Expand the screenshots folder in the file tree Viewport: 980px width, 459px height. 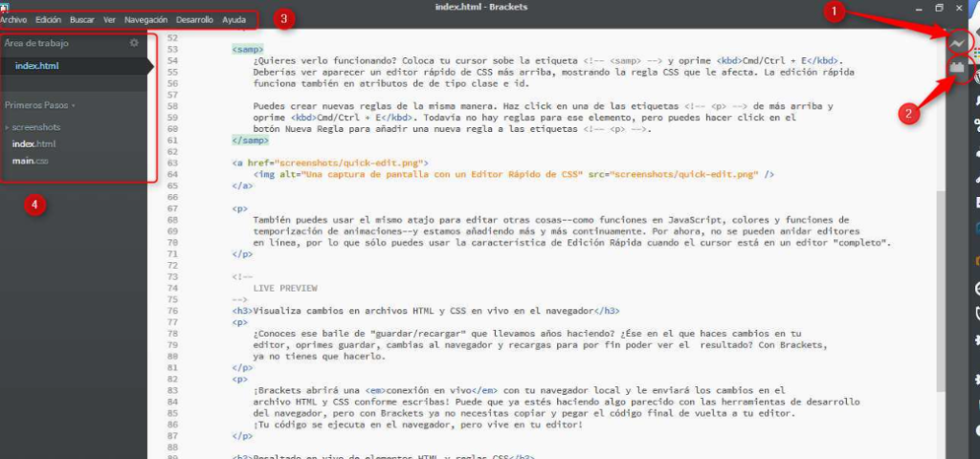[x=36, y=127]
